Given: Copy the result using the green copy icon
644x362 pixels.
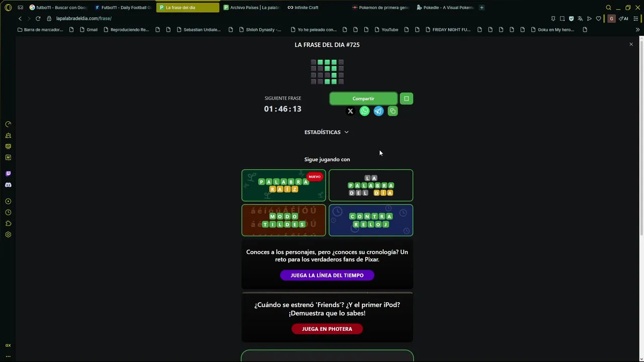Looking at the screenshot, I should point(393,111).
